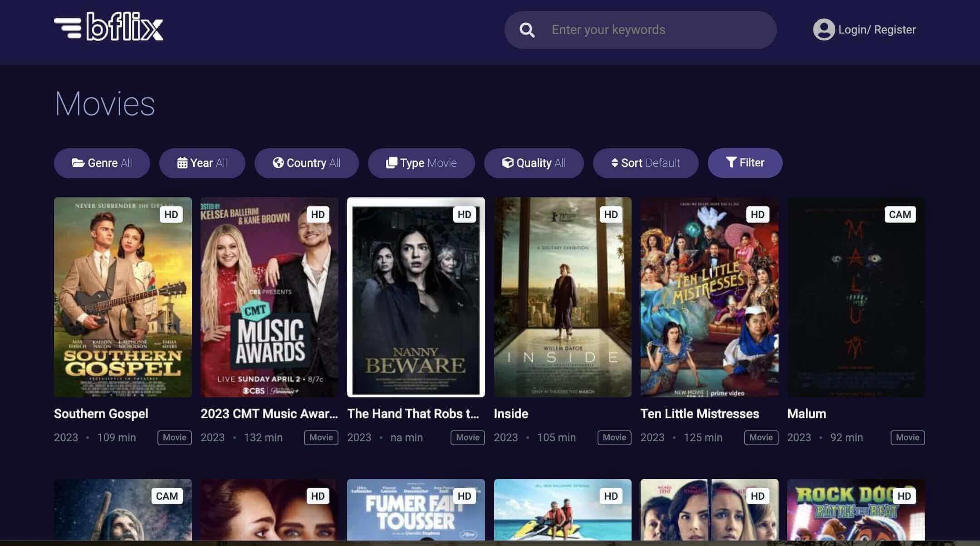Screen dimensions: 980x546
Task: Click the Movie tag under Malum
Action: click(908, 438)
